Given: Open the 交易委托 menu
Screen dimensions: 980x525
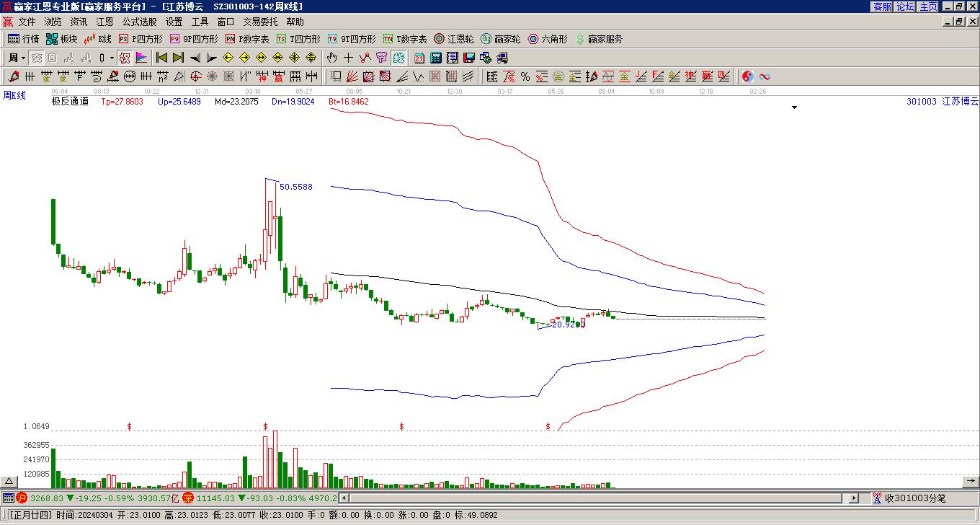Looking at the screenshot, I should 261,22.
